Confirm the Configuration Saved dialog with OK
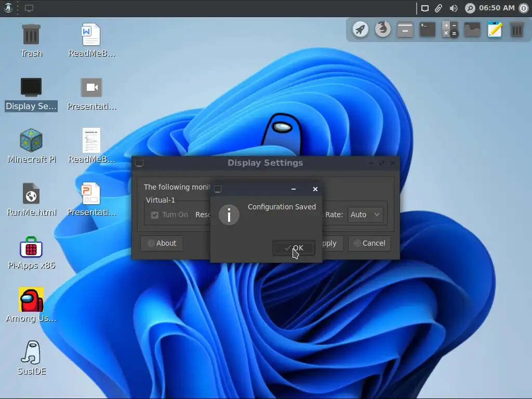Viewport: 532px width, 399px height. (294, 248)
